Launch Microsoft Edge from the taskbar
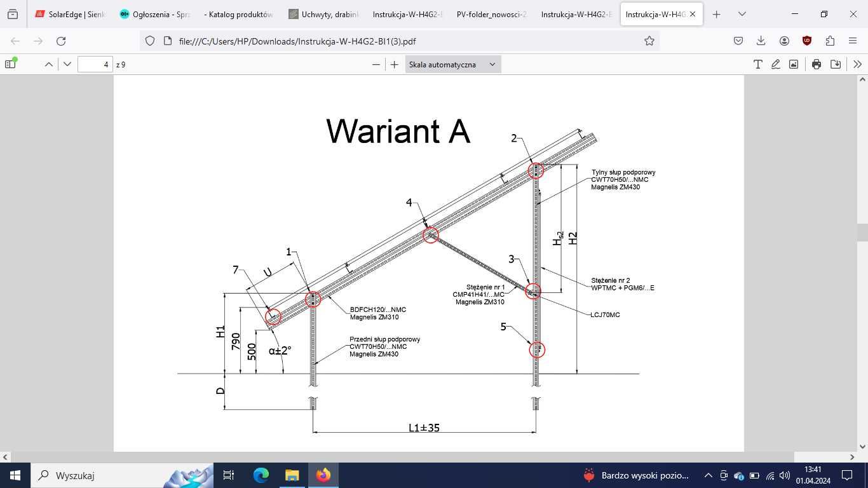Image resolution: width=868 pixels, height=488 pixels. 261,475
